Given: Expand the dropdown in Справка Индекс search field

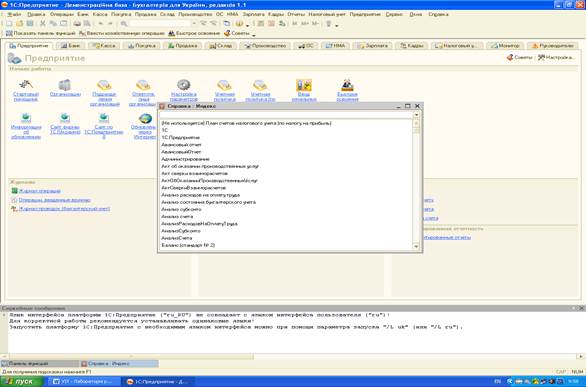Looking at the screenshot, I should click(x=416, y=115).
